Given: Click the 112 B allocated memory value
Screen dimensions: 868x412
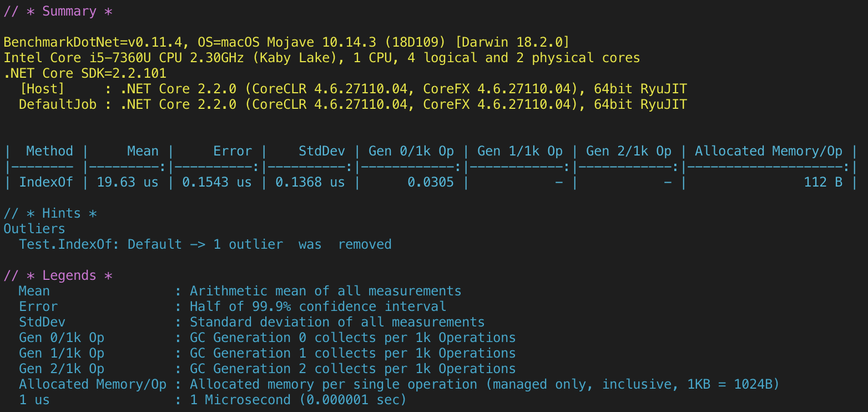Looking at the screenshot, I should pos(823,182).
